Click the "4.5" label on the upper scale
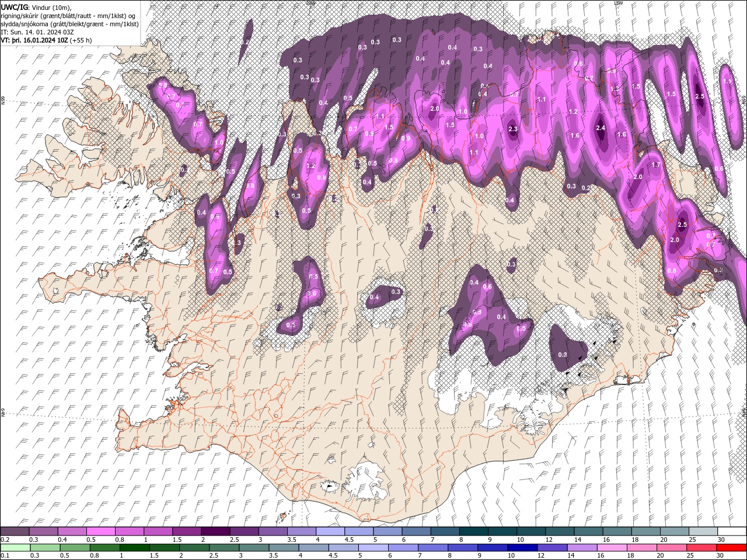Viewport: 747px width, 560px height. (x=349, y=540)
